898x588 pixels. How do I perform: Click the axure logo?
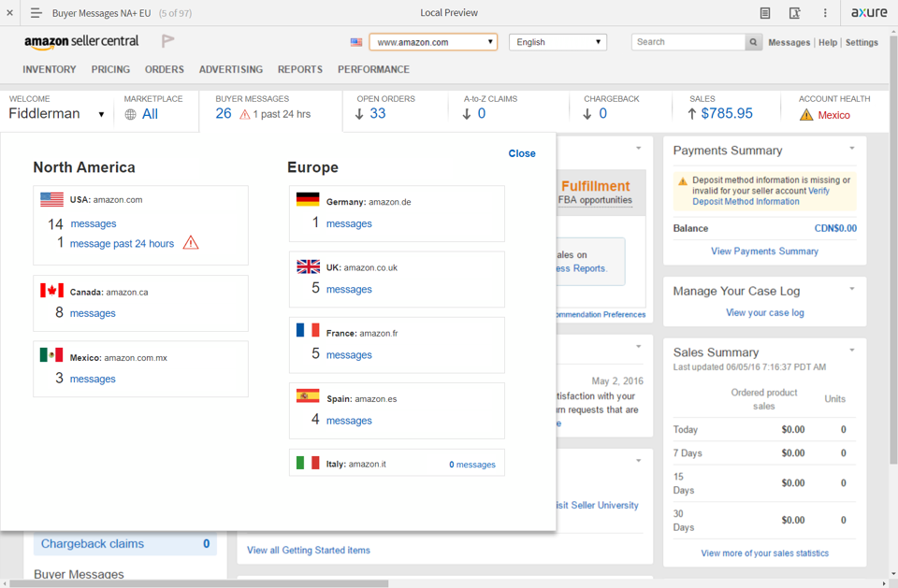coord(869,12)
